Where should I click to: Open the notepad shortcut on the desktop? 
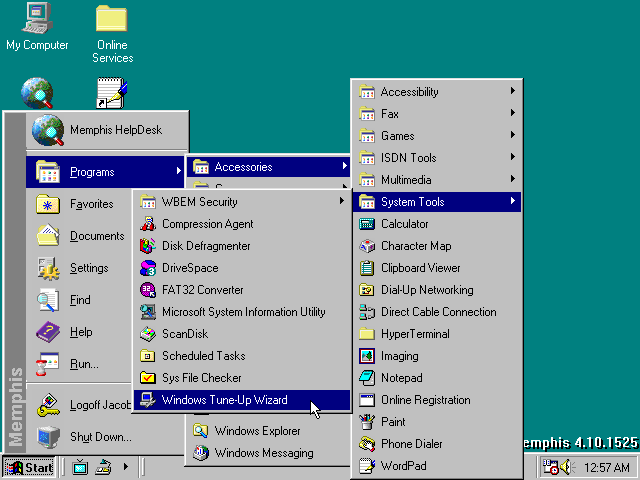click(x=111, y=93)
